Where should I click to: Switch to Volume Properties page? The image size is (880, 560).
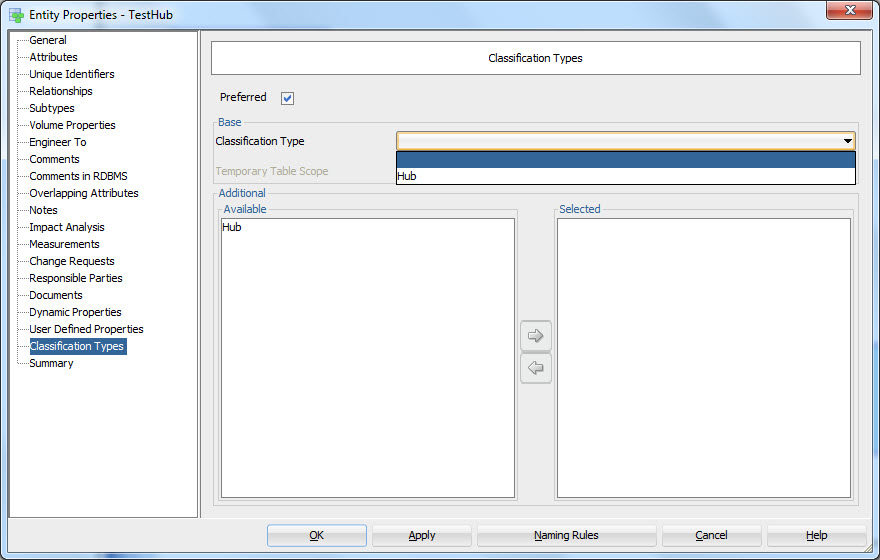point(72,125)
